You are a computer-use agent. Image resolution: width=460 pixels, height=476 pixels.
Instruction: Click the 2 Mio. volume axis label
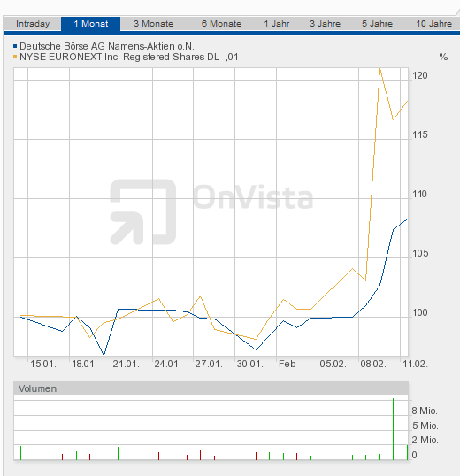tap(425, 440)
